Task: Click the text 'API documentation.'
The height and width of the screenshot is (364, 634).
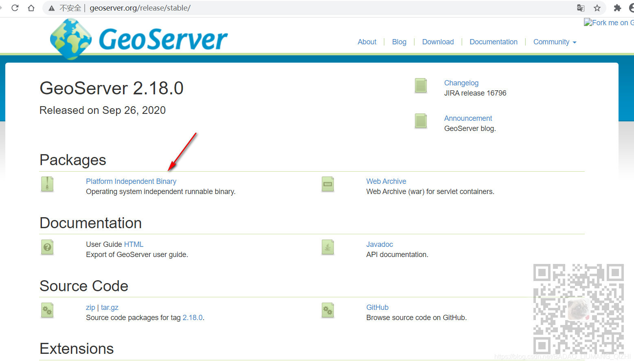Action: (x=397, y=255)
